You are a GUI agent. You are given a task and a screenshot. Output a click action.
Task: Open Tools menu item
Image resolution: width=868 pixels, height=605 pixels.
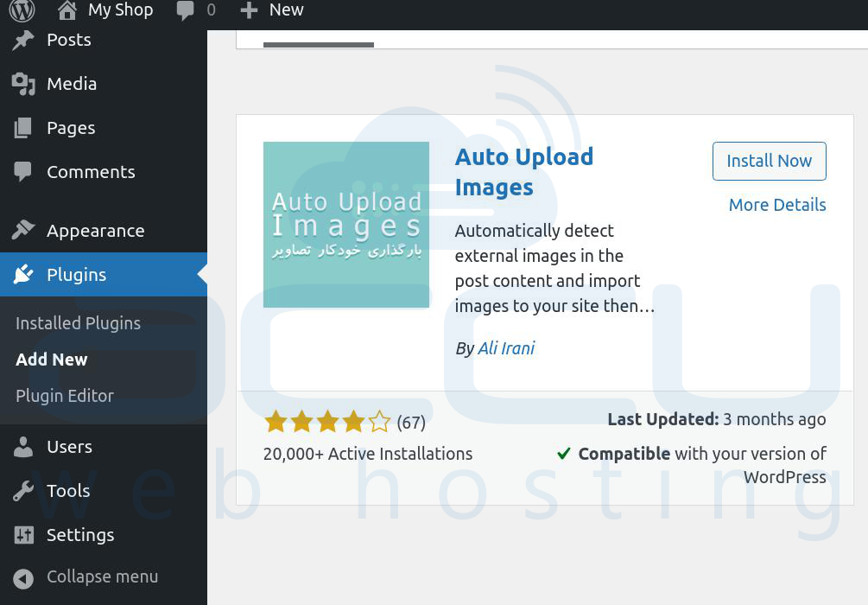(x=68, y=491)
